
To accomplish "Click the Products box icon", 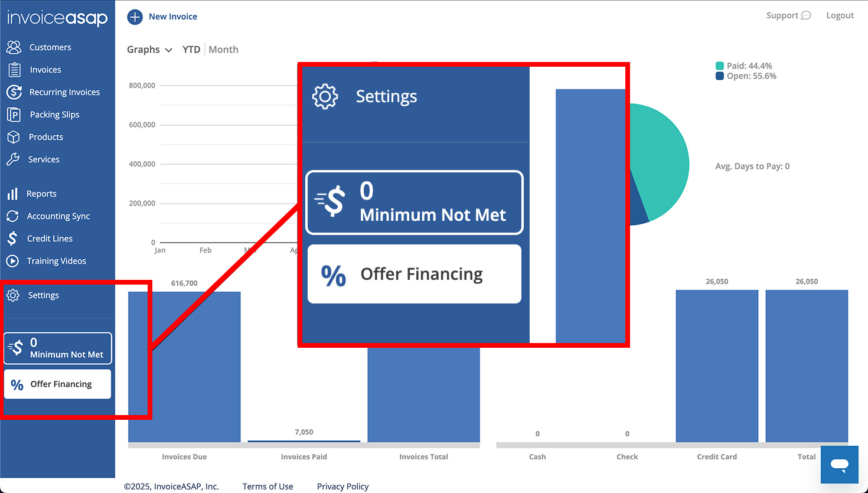I will coord(14,137).
